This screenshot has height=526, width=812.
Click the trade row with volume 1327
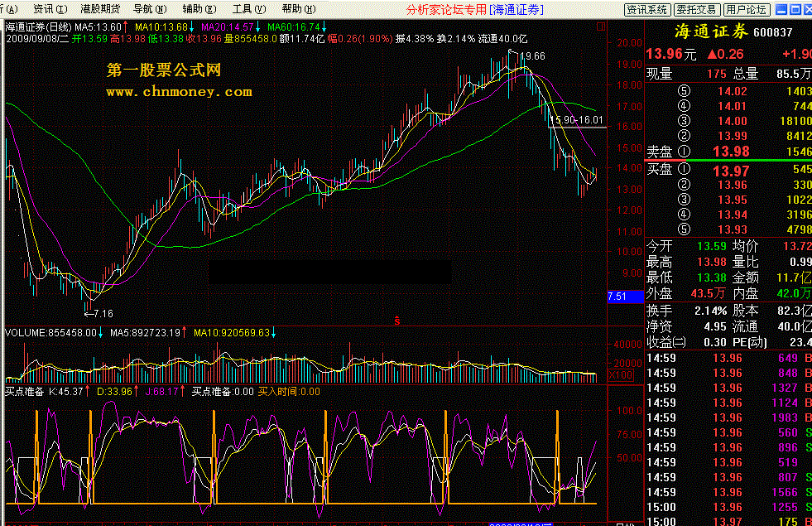click(729, 388)
